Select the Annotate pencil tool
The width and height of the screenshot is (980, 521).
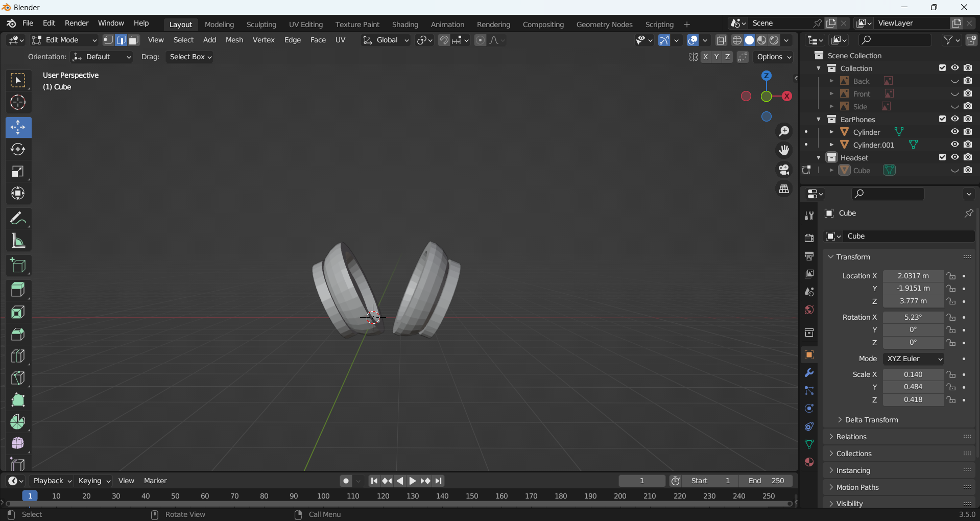point(18,218)
